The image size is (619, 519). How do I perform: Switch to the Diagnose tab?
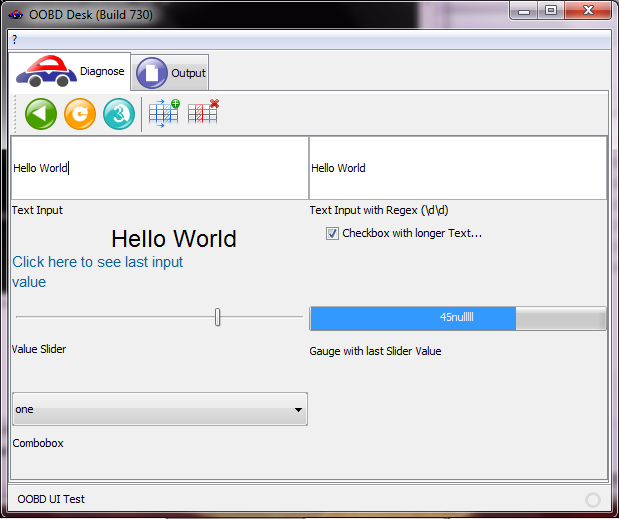[71, 72]
